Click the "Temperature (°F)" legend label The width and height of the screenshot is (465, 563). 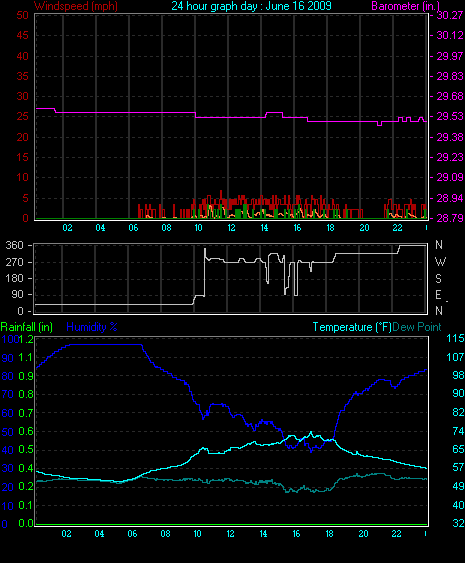[352, 327]
